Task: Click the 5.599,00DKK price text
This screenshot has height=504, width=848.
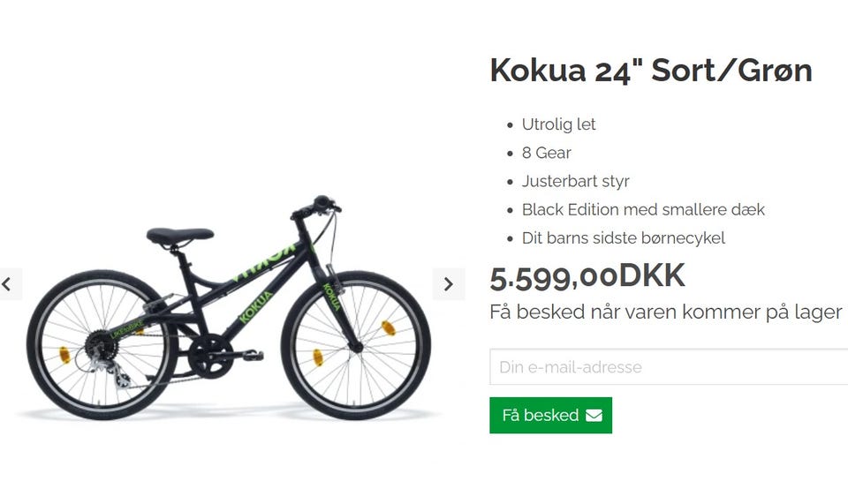Action: click(587, 276)
